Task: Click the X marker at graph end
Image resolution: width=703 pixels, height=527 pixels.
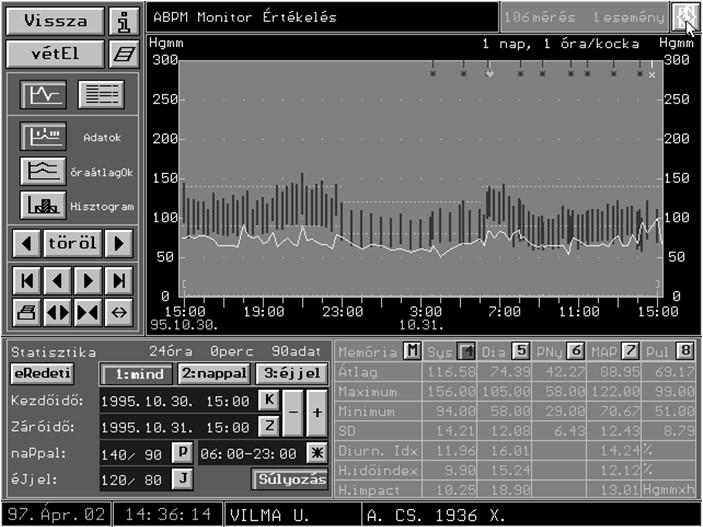Action: [x=652, y=75]
